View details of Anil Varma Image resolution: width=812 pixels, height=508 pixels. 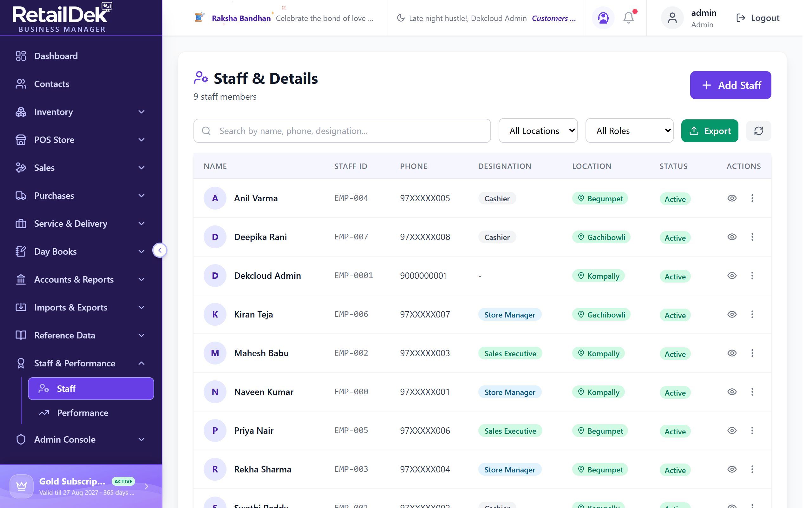[x=732, y=198]
